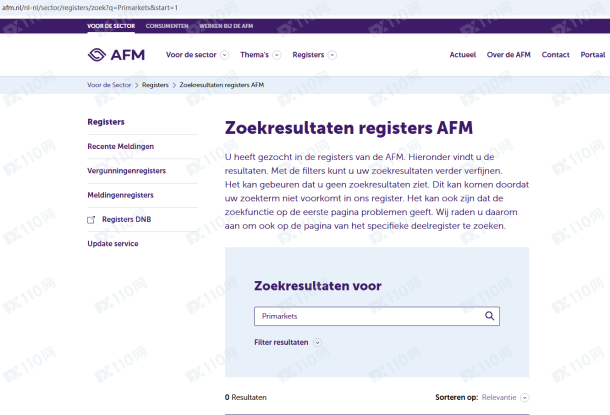Click the Zoekresultaten voor heading
The height and width of the screenshot is (415, 610).
(317, 286)
